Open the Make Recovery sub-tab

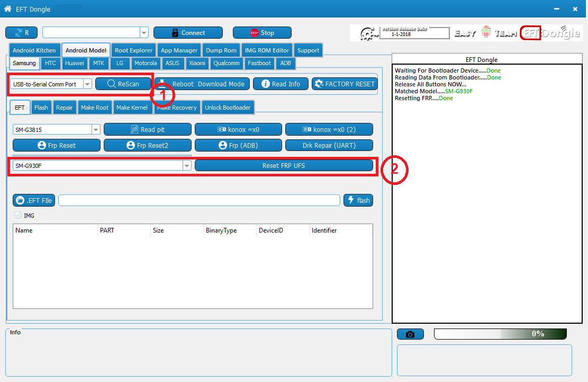pos(177,108)
